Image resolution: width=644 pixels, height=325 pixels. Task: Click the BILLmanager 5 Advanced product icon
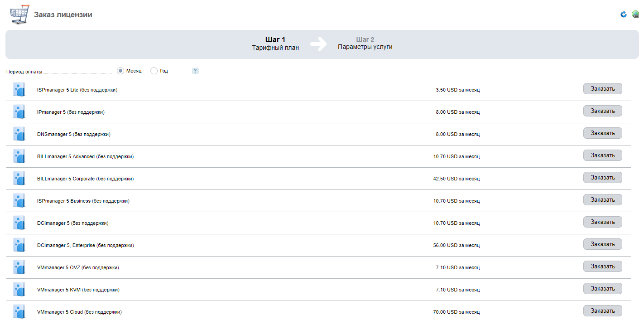click(x=19, y=156)
